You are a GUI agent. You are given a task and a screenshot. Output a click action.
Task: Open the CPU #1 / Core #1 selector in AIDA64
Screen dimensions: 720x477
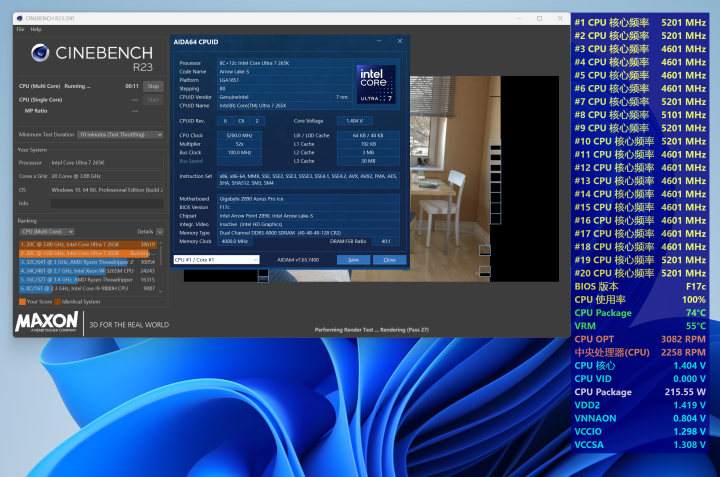tap(216, 260)
